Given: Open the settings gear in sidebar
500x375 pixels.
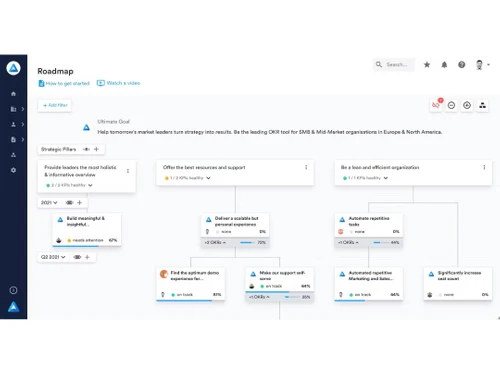Looking at the screenshot, I should pyautogui.click(x=13, y=170).
